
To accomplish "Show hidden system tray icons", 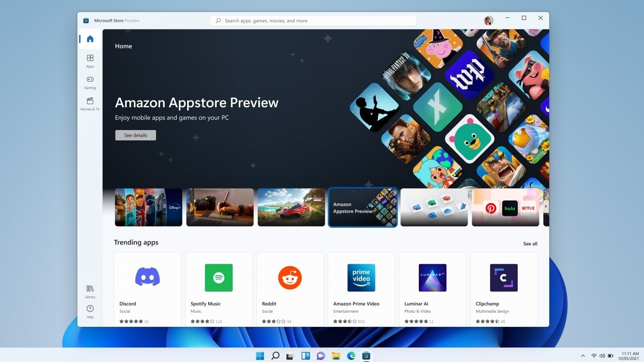I will pos(583,356).
